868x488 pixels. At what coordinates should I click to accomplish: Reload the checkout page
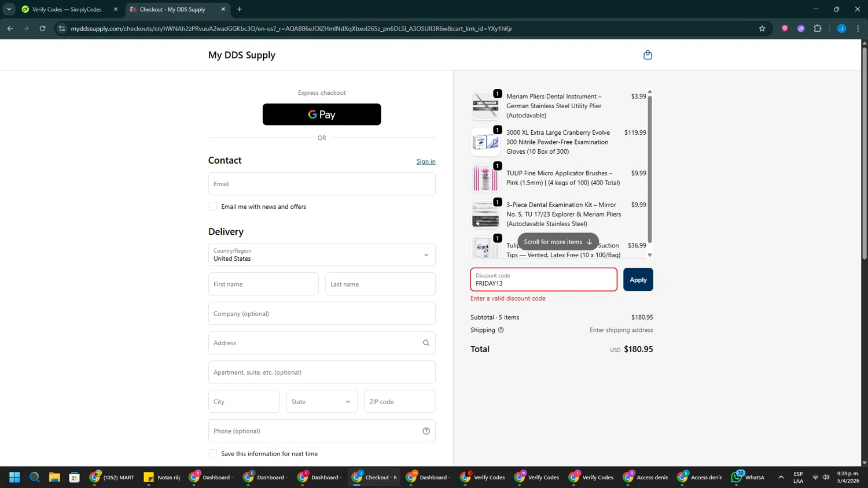[42, 28]
